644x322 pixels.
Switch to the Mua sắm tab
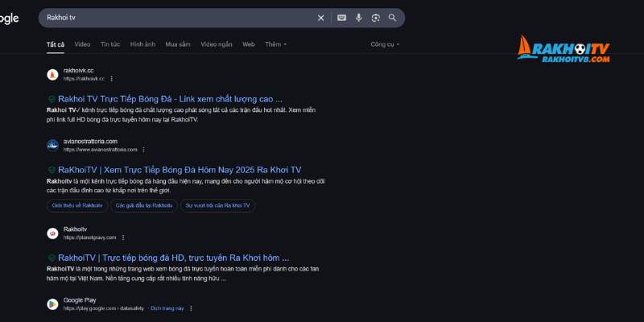(x=178, y=44)
